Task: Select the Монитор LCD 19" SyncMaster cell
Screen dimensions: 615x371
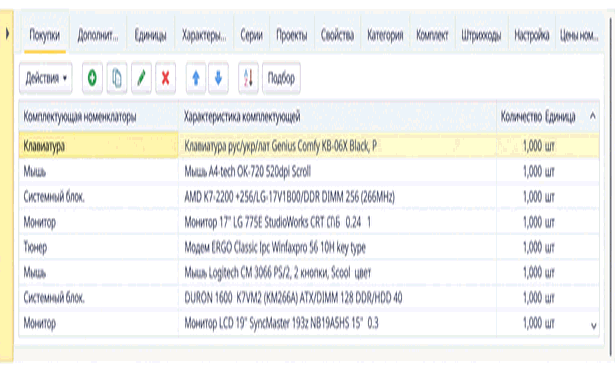Action: (337, 323)
